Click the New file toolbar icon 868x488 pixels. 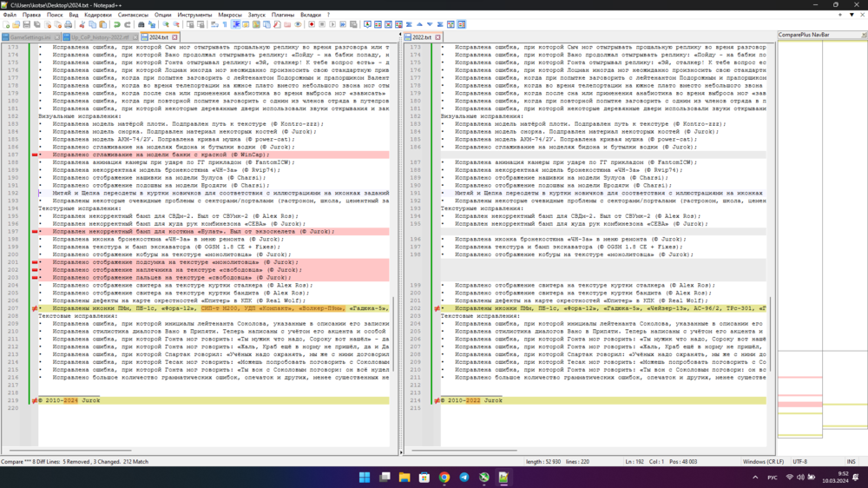pos(7,24)
